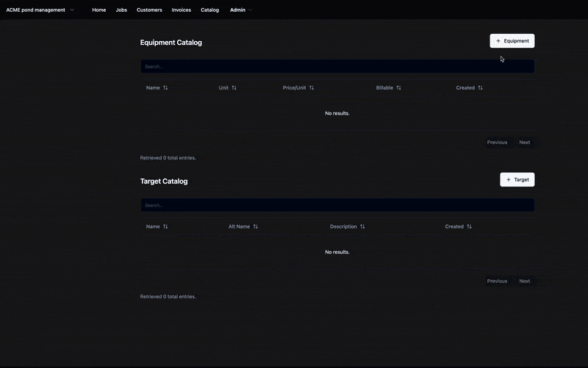The image size is (588, 368).
Task: Click sort arrows beside Billable column
Action: coord(398,87)
